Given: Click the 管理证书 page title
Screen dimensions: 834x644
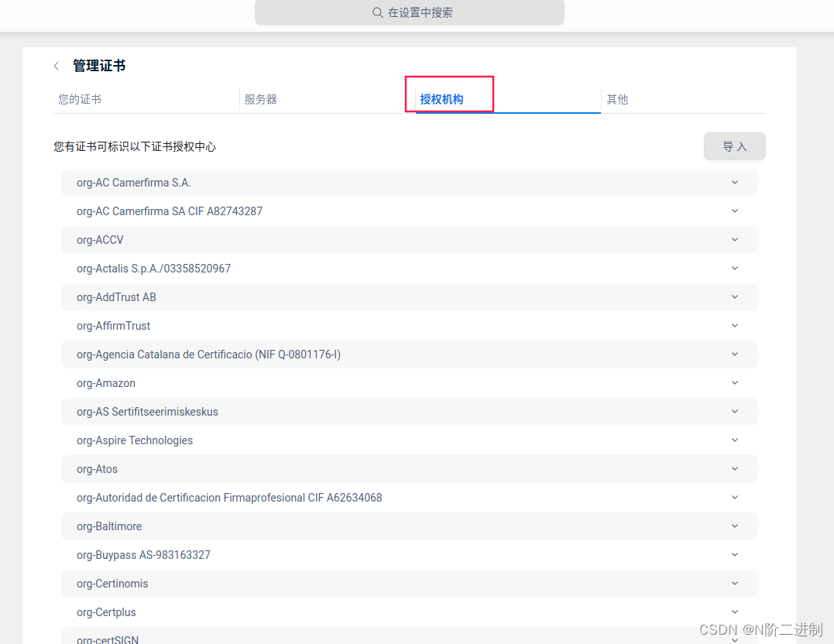Looking at the screenshot, I should (99, 66).
